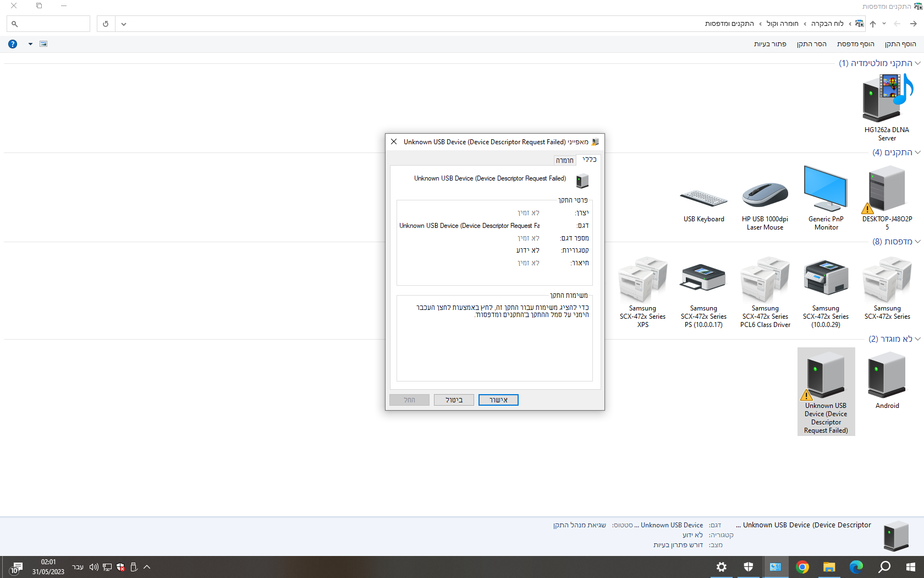Collapse the לא מוגדר (2) group
Screen dimensions: 924x578
917,339
